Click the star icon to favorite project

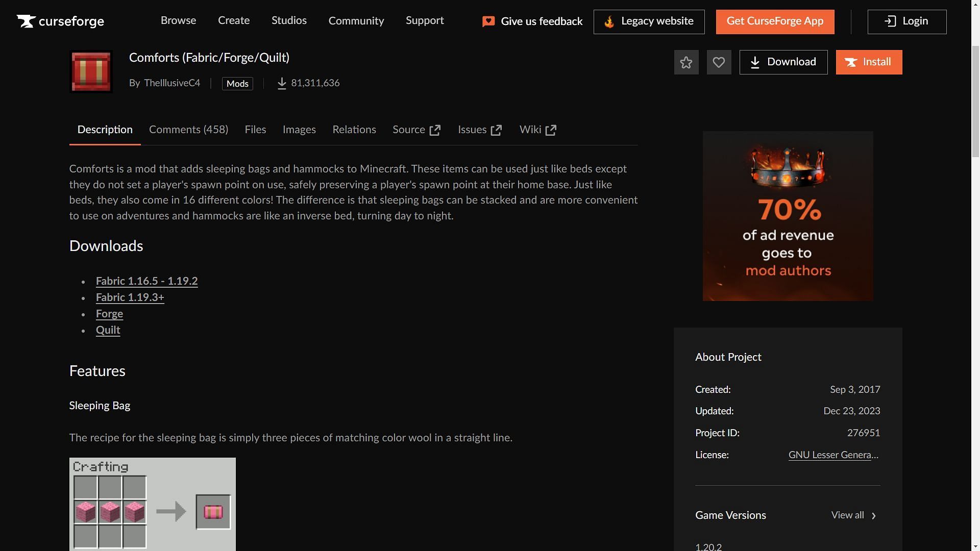pos(686,62)
